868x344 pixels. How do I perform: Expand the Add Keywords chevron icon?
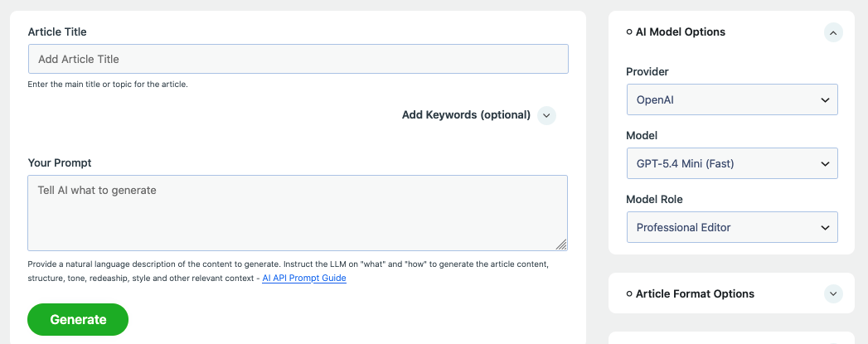tap(546, 115)
